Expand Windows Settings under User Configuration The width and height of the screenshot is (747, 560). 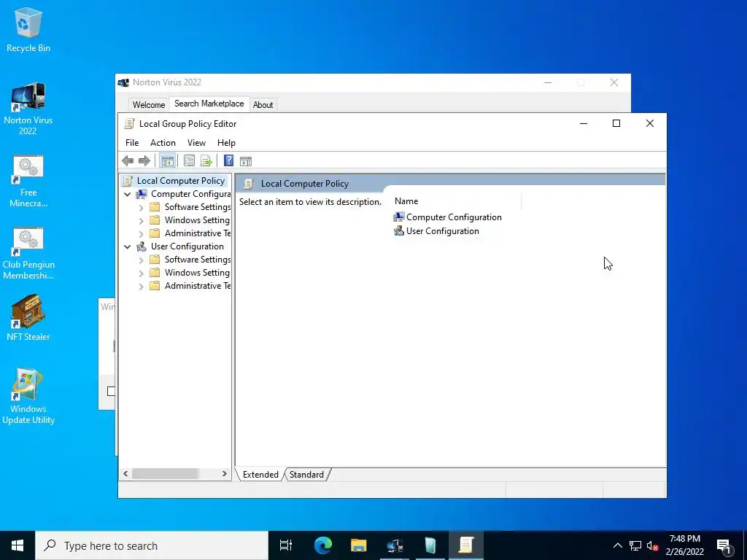141,273
